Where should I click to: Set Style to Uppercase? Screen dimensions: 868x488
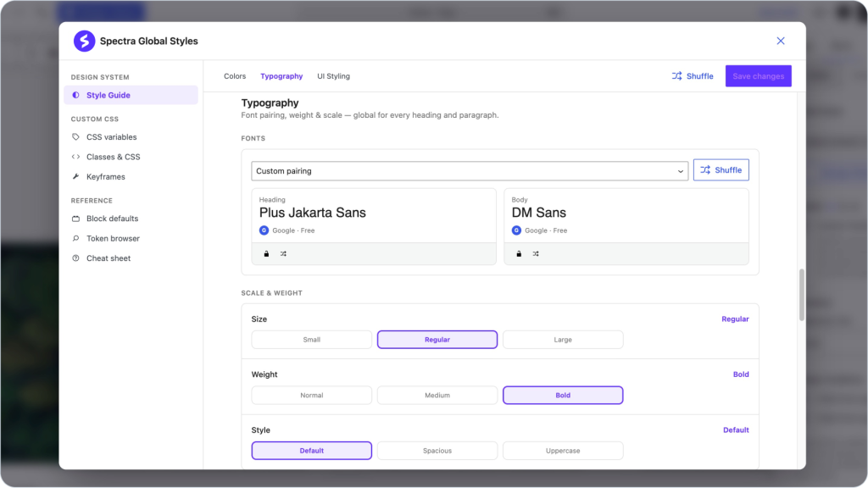[563, 451]
